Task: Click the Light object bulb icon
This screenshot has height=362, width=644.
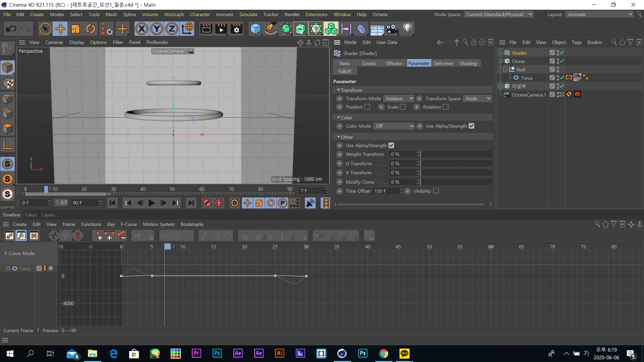Action: click(x=407, y=29)
